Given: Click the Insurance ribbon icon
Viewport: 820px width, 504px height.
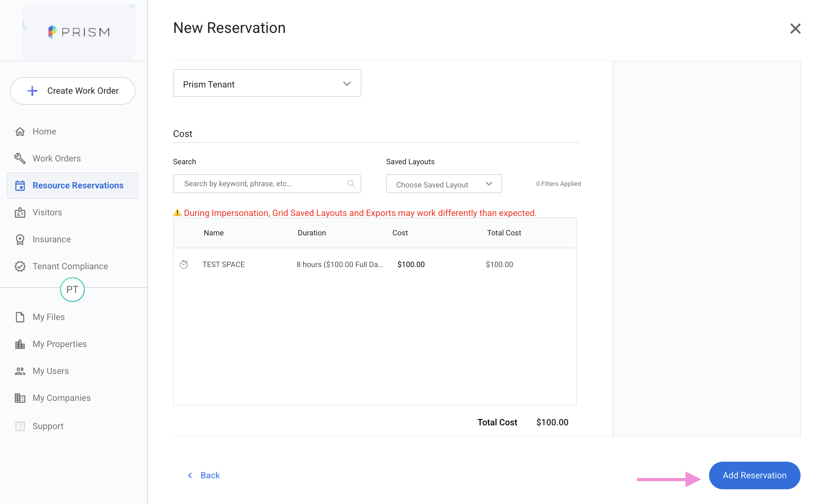Looking at the screenshot, I should 20,240.
